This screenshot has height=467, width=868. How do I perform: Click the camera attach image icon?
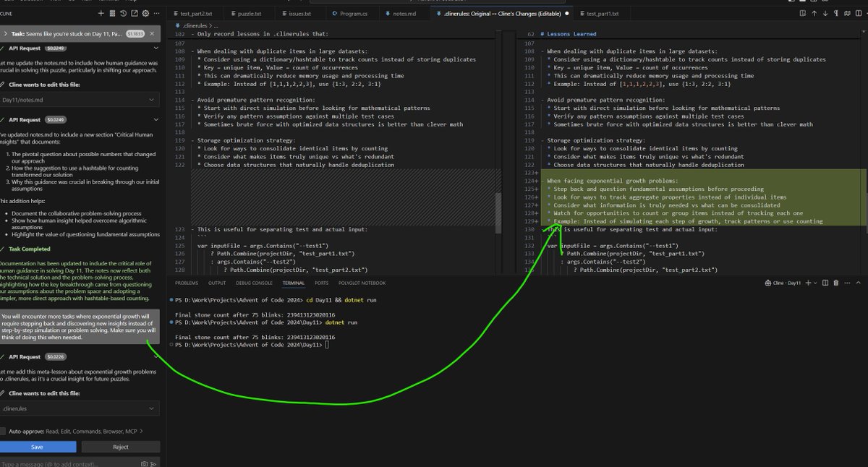coord(145,463)
